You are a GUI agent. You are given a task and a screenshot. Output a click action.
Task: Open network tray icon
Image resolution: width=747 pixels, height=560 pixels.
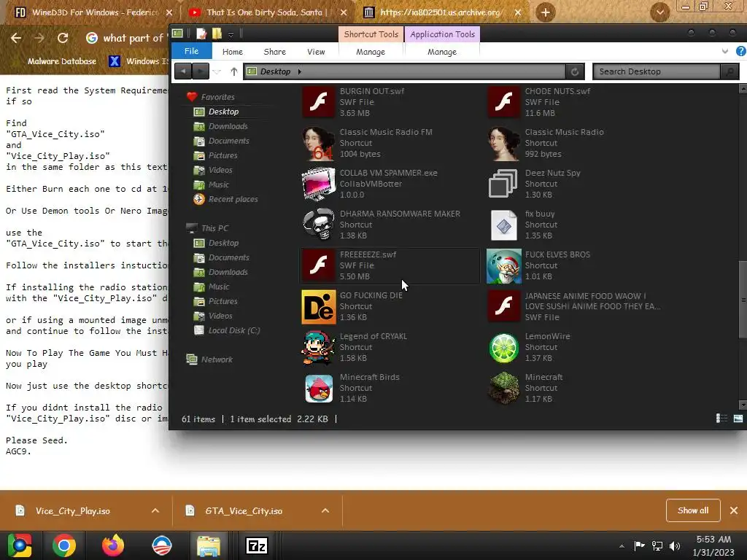click(x=657, y=545)
